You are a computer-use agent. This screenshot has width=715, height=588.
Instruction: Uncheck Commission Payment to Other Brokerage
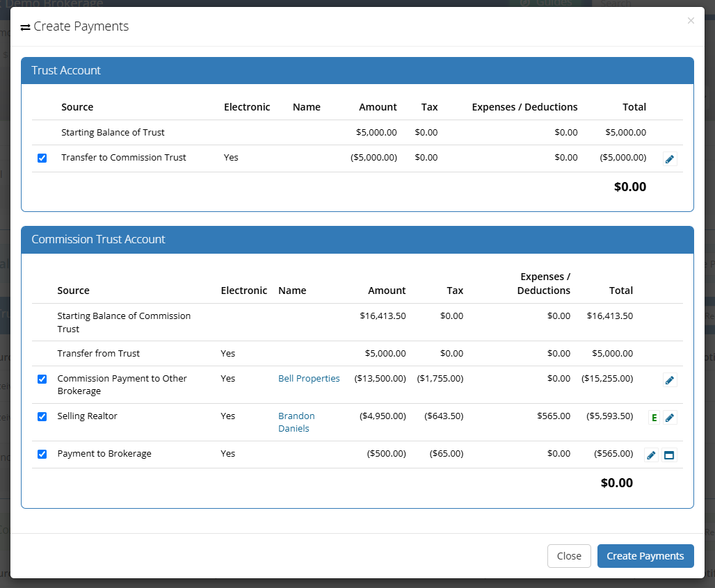pos(42,379)
